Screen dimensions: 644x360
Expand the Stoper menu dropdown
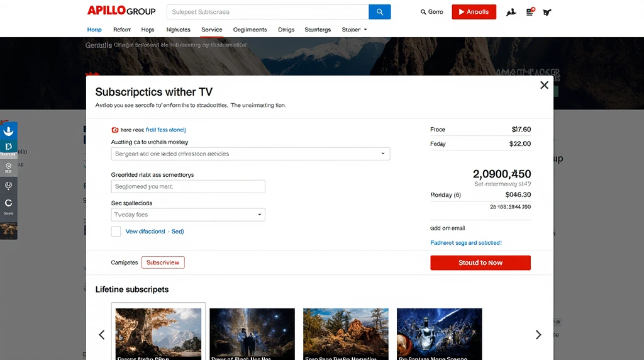coord(354,30)
